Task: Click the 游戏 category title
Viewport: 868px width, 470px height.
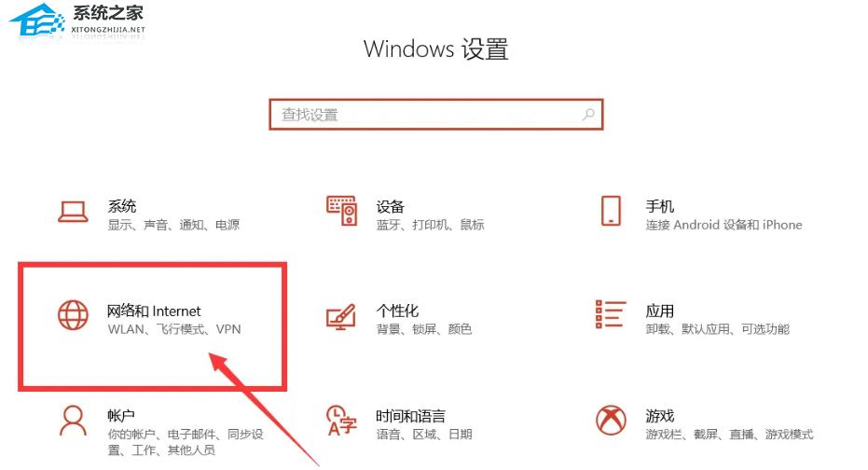Action: click(660, 416)
